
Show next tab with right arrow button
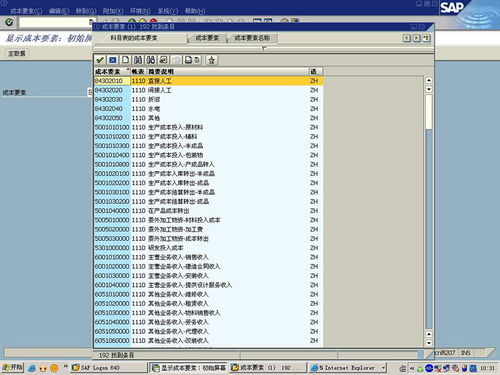click(x=416, y=38)
